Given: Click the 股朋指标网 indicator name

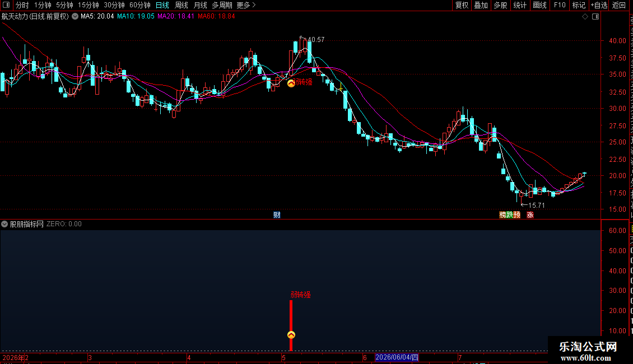Looking at the screenshot, I should coord(27,224).
